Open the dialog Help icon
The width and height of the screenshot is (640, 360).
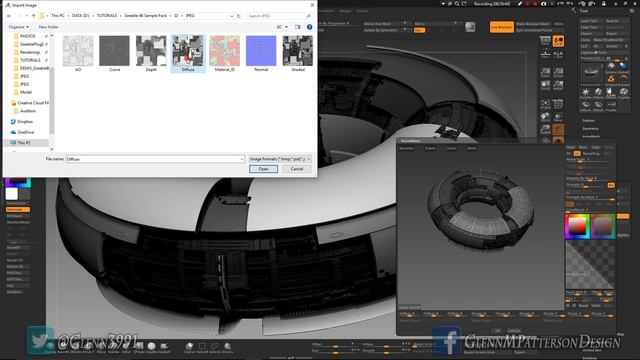309,27
